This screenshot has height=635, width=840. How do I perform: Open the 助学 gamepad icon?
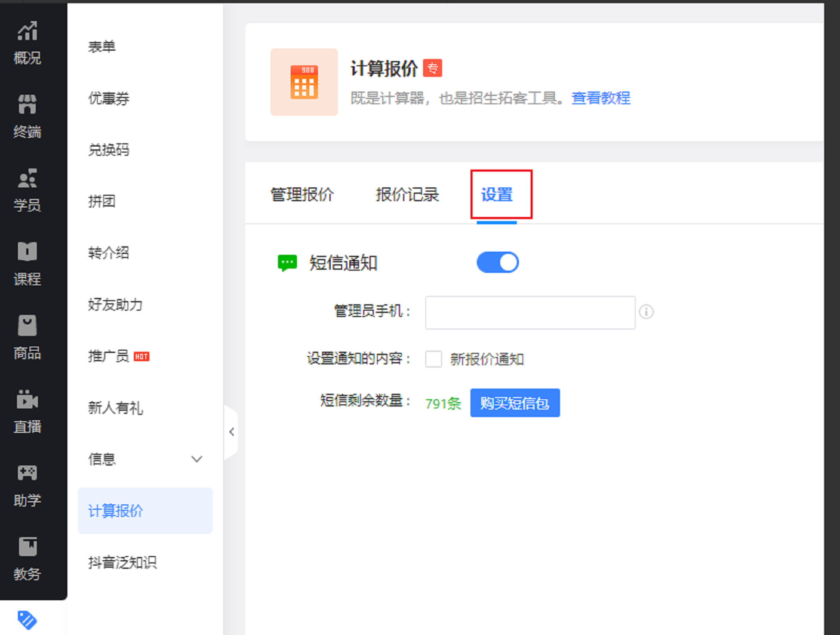coord(27,473)
